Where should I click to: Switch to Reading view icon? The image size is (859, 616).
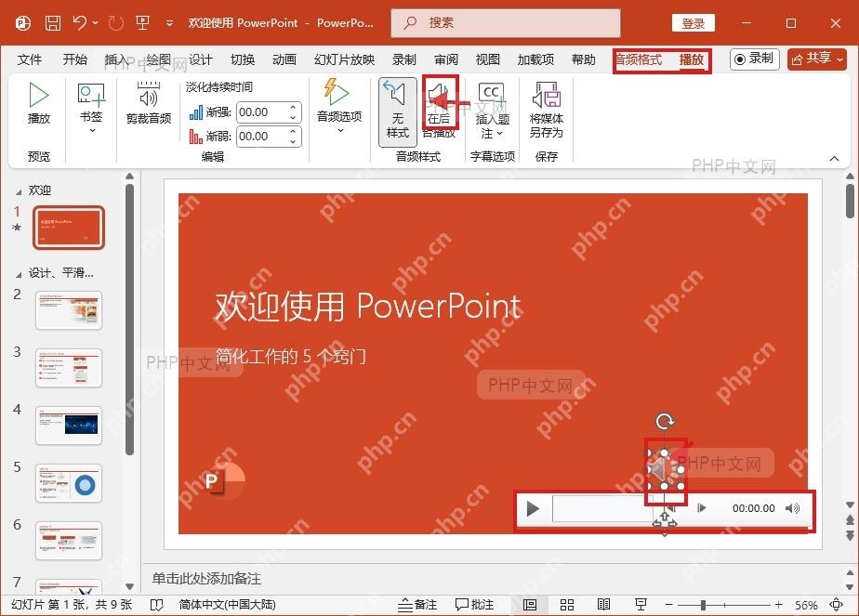(x=603, y=605)
